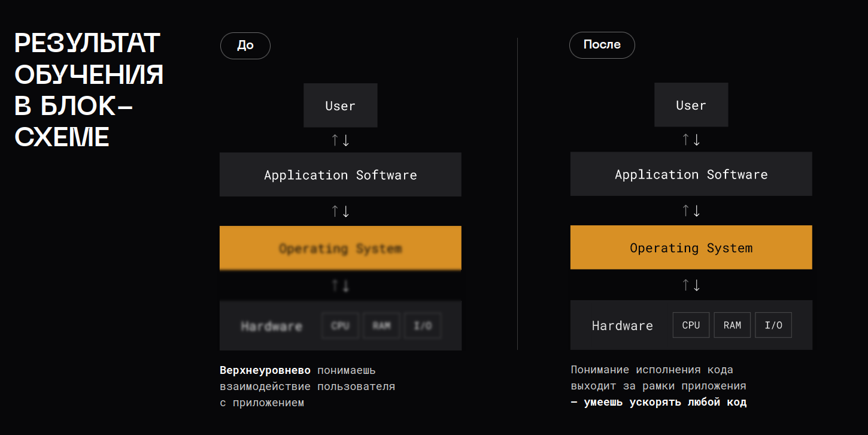Select Application Software block in the left diagram
This screenshot has height=435, width=868.
tap(340, 175)
